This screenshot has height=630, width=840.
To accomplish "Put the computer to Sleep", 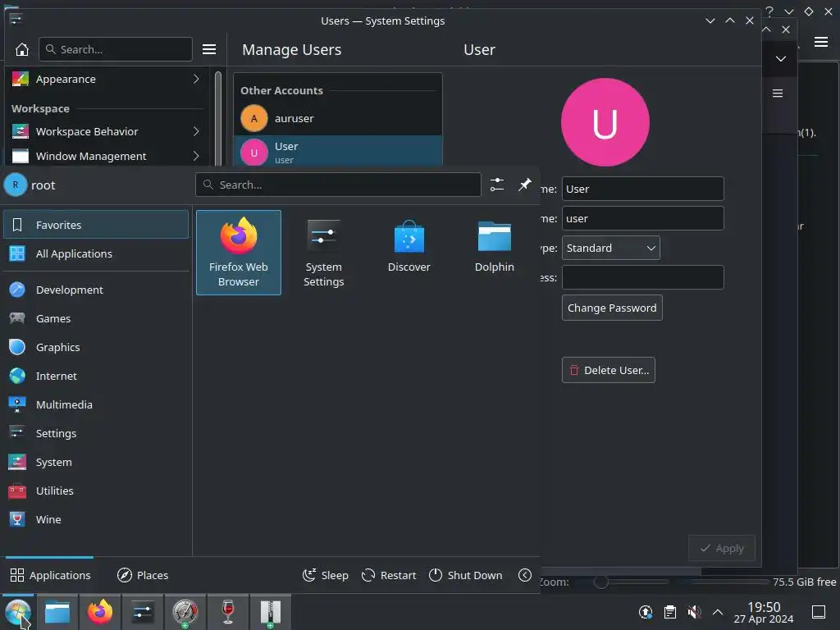I will (x=325, y=575).
